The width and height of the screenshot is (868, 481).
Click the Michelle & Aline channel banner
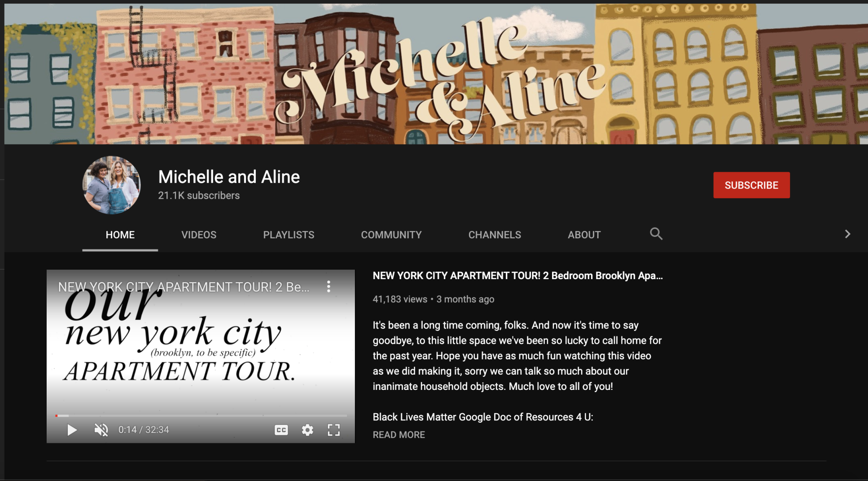point(435,74)
